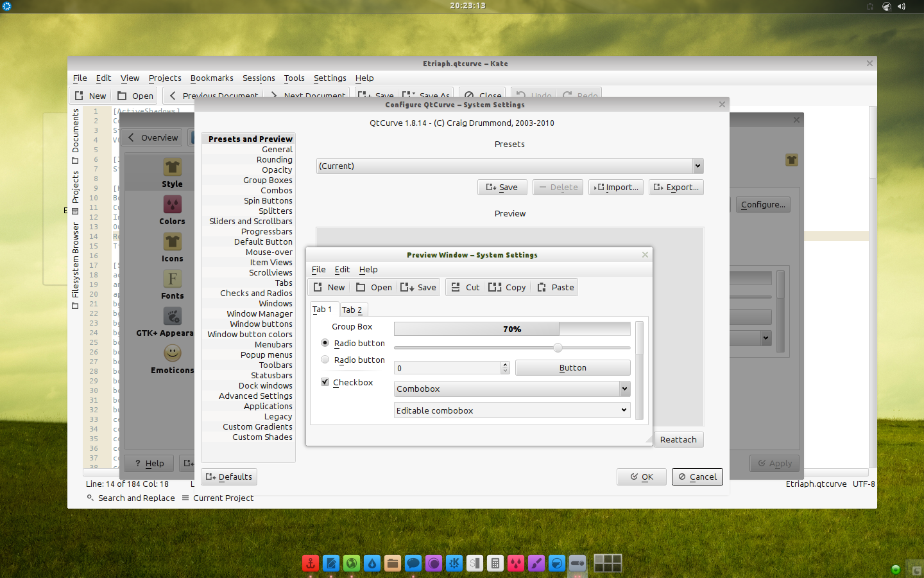This screenshot has height=578, width=924.
Task: Select the second Radio button in preview
Action: [x=325, y=360]
